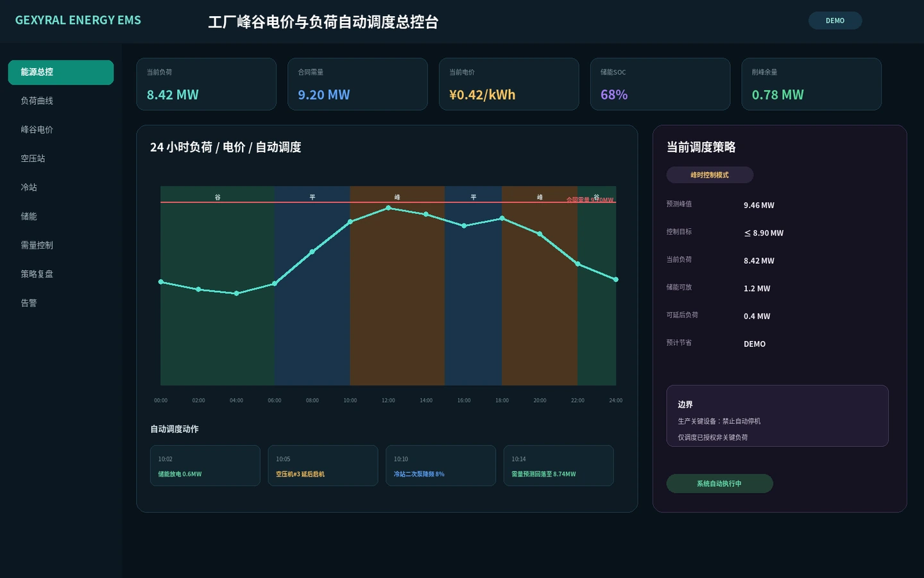The height and width of the screenshot is (578, 924).
Task: Click the 当前调度策略 panel title
Action: pos(701,147)
